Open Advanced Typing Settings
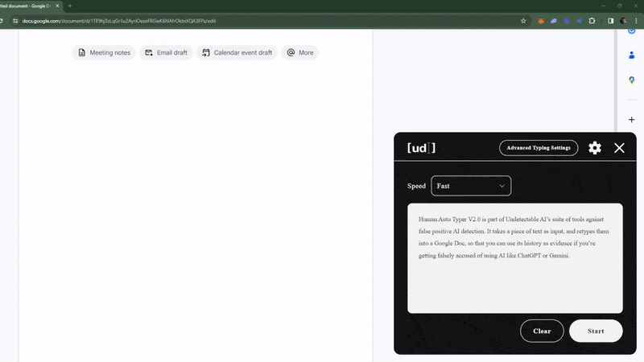The image size is (644, 362). tap(539, 148)
